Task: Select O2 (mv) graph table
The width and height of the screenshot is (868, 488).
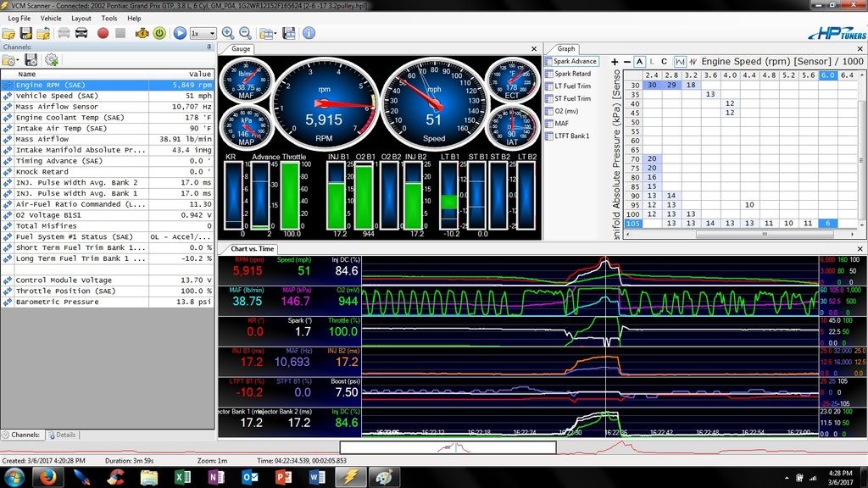Action: (x=562, y=111)
